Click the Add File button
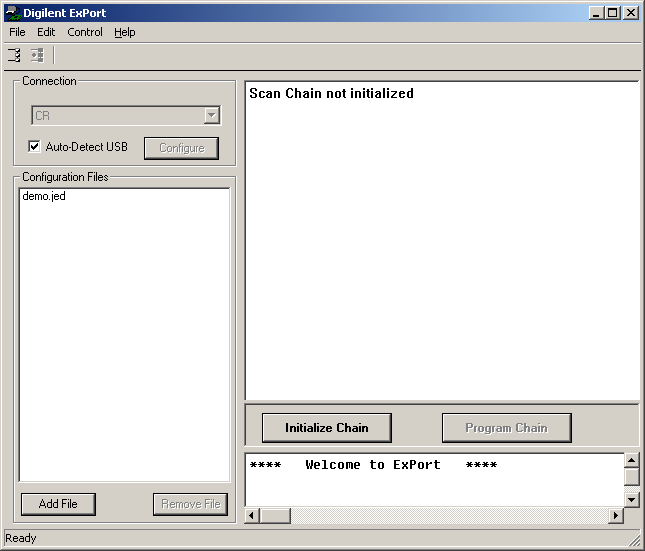Viewport: 645px width, 551px height. pyautogui.click(x=58, y=504)
